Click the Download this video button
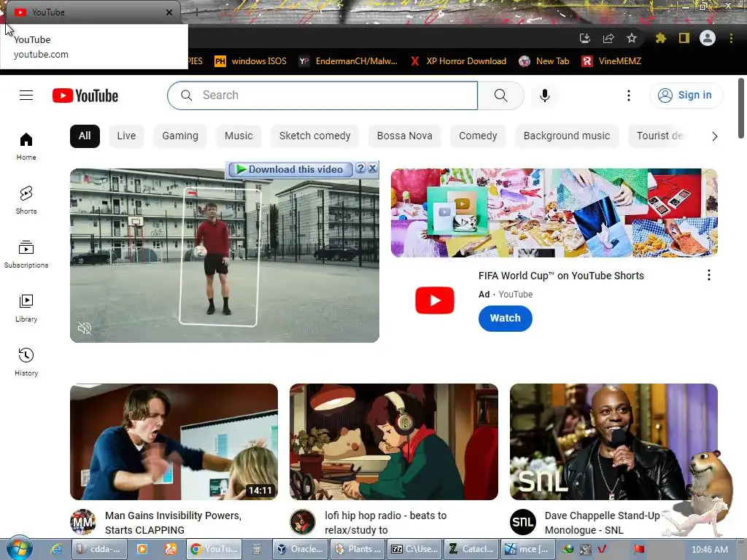Viewport: 747px width, 560px height. coord(290,169)
